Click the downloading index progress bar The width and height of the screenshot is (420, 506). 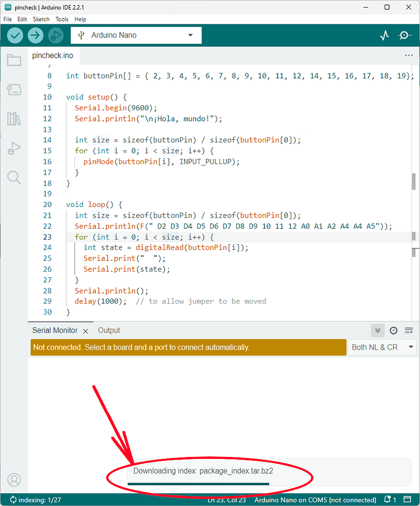click(x=198, y=484)
